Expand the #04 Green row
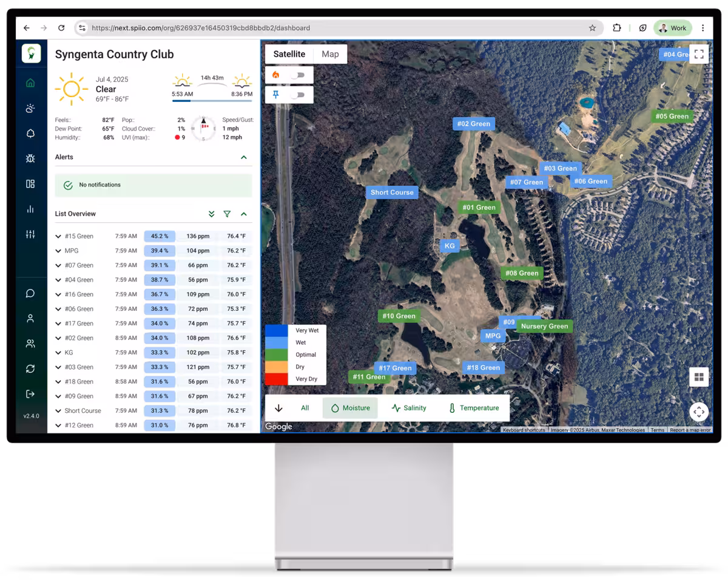Viewport: 728px width, 584px height. [x=58, y=280]
